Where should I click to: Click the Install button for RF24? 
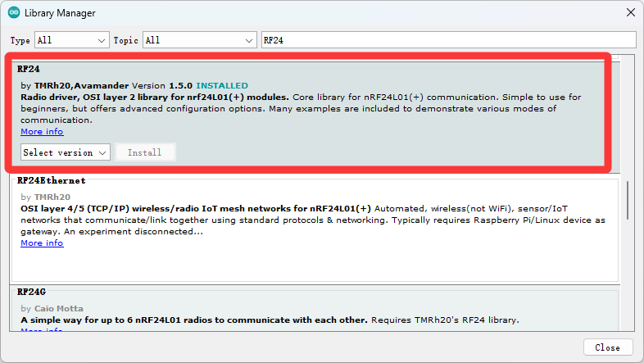(144, 152)
